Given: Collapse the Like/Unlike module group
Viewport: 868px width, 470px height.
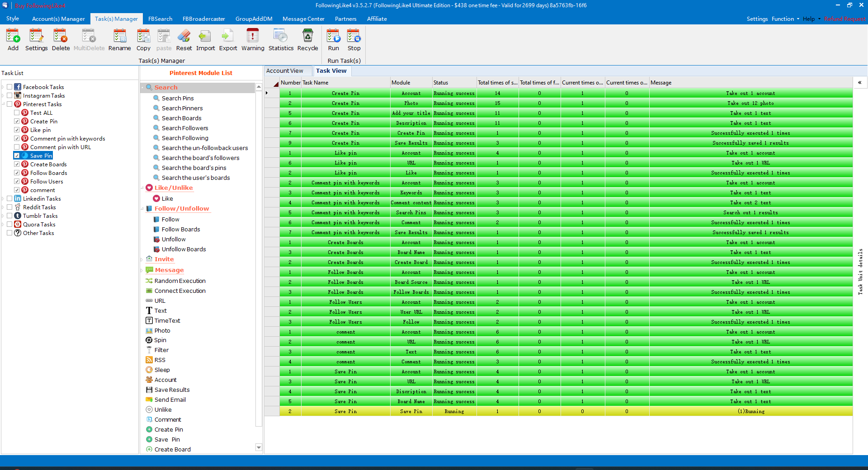Looking at the screenshot, I should click(142, 188).
